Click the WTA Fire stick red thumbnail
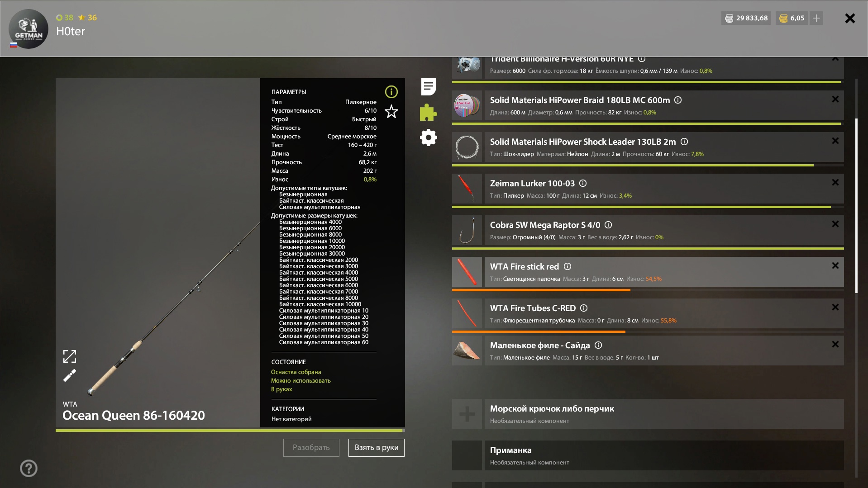The image size is (868, 488). coord(467,272)
